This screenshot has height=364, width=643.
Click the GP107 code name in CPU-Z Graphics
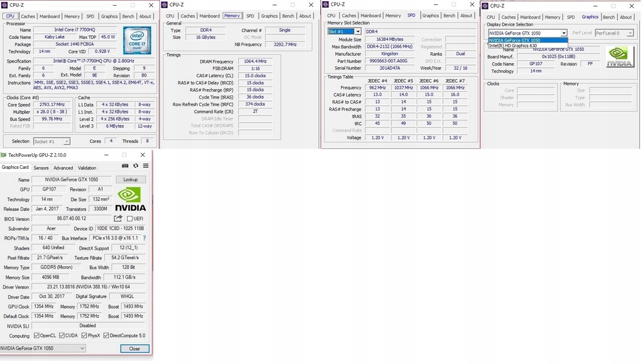click(536, 64)
